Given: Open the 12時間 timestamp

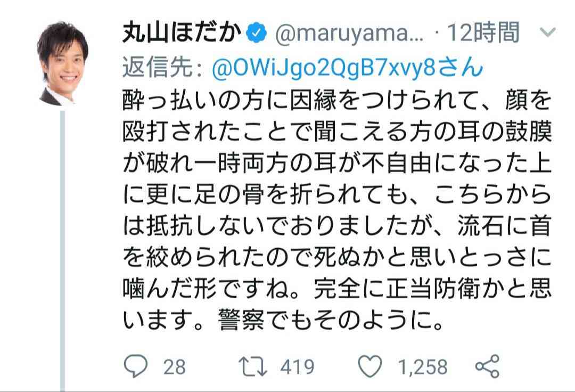Looking at the screenshot, I should 483,32.
